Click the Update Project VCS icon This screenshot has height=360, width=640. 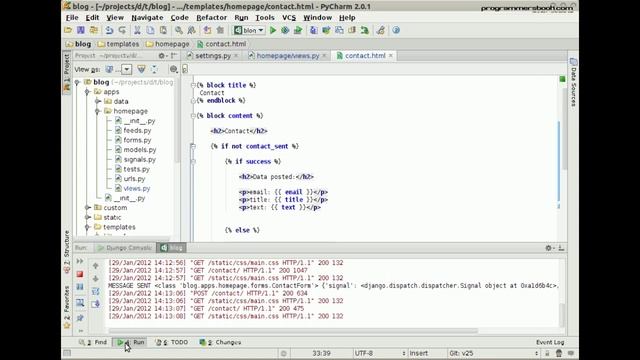[313, 30]
